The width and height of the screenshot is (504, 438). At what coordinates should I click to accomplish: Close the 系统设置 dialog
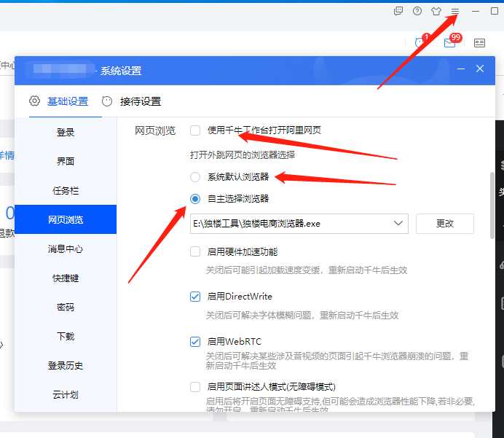pos(480,69)
